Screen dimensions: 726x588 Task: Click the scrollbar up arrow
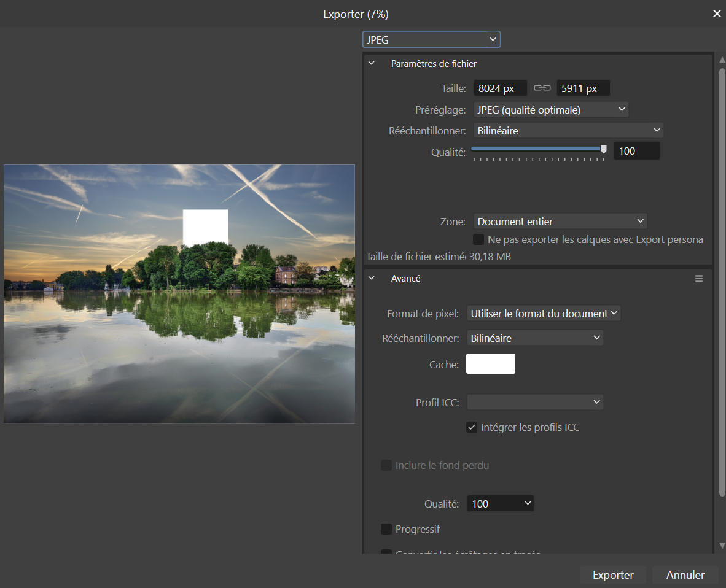[722, 60]
